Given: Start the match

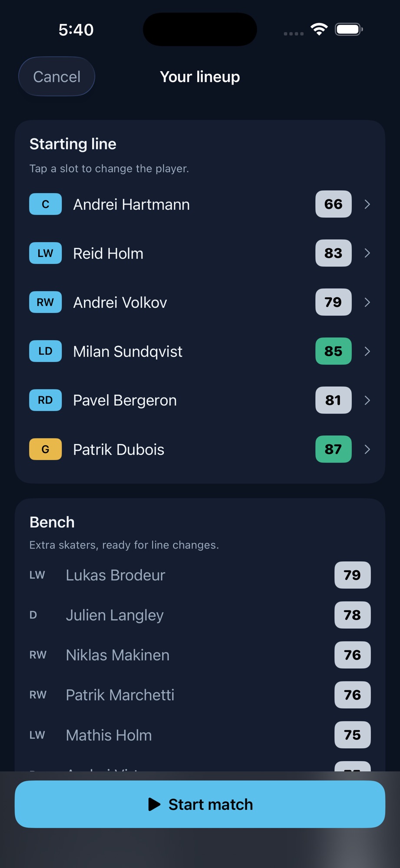Looking at the screenshot, I should [x=200, y=804].
